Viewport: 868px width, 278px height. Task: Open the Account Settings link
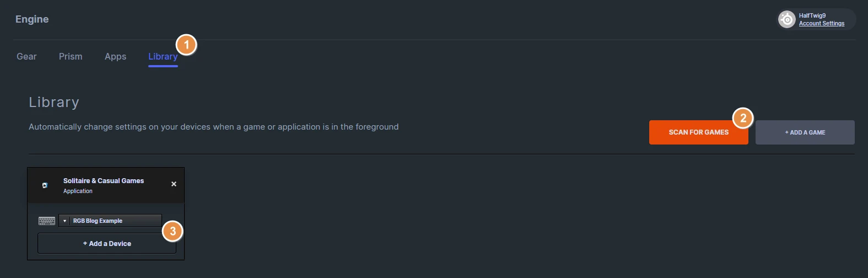click(822, 23)
